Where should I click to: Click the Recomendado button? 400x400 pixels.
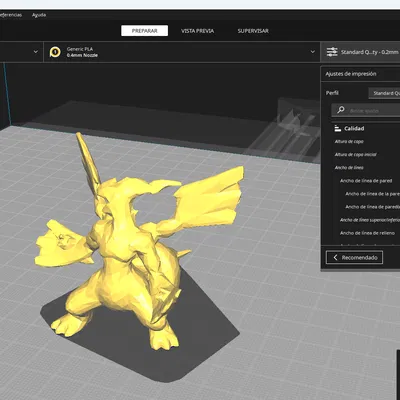tap(354, 257)
